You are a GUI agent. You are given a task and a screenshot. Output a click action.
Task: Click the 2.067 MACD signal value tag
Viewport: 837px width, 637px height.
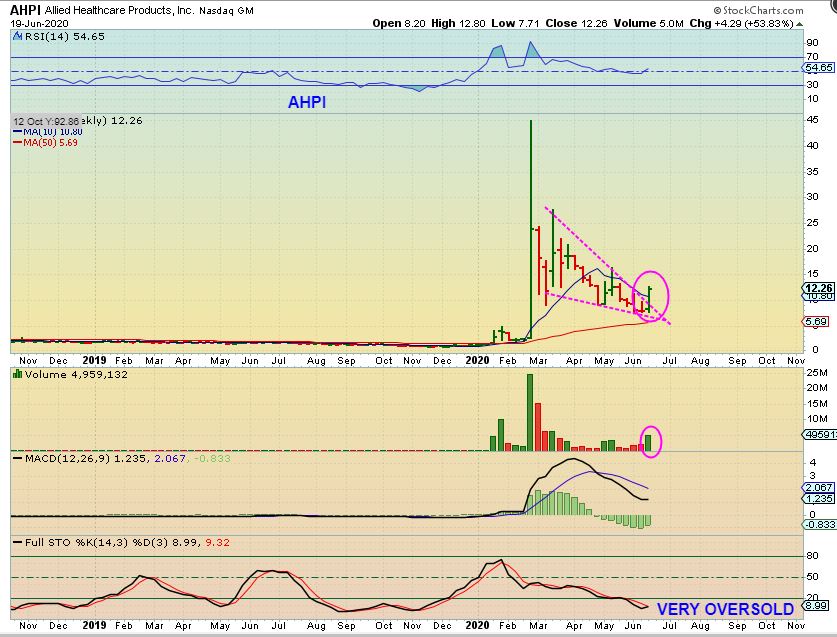tap(819, 487)
